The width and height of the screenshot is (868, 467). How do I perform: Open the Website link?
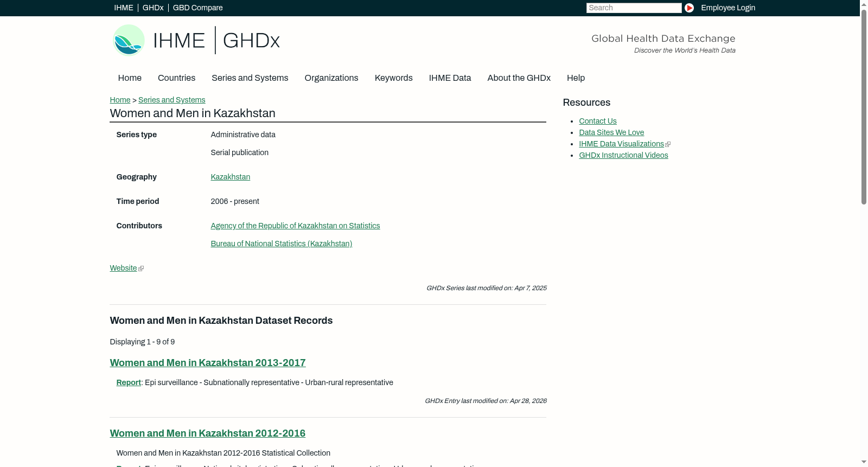click(124, 268)
